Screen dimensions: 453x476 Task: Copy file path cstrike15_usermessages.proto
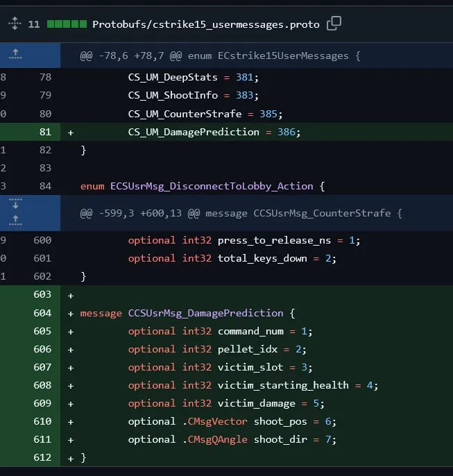334,24
